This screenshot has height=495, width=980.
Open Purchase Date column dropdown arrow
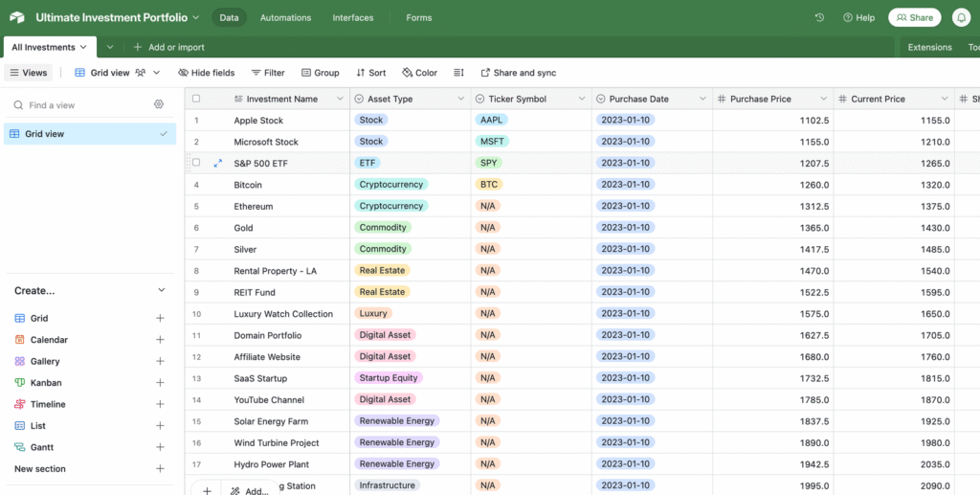point(702,99)
